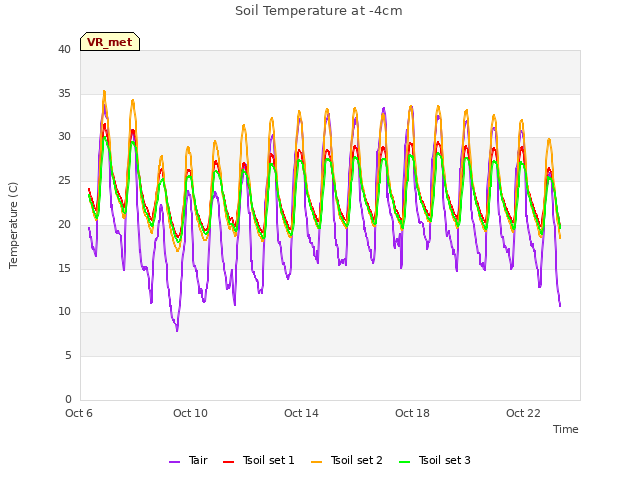This screenshot has height=480, width=640.
Task: Toggle the Tsoil set 3 legend entry
Action: 435,460
